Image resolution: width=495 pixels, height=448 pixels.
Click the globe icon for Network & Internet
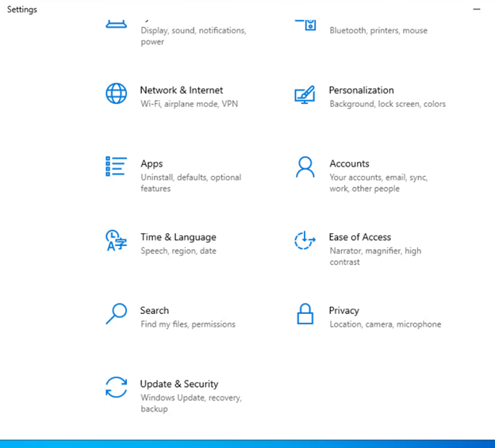coord(116,94)
